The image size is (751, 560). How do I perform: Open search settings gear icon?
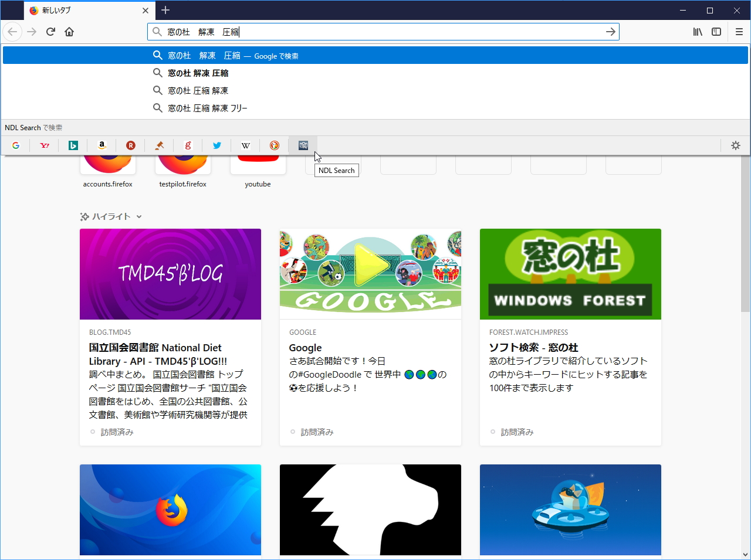pos(736,145)
